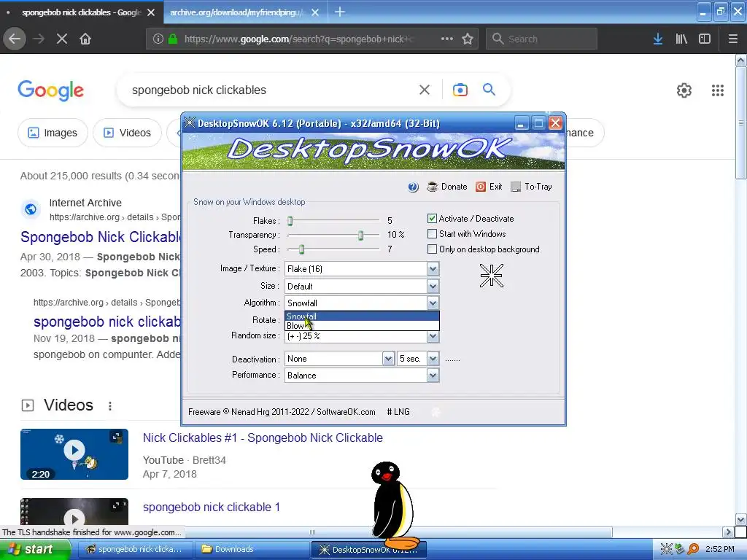The width and height of the screenshot is (747, 560).
Task: Click the red Exit icon in DesktopSnowOK
Action: click(x=481, y=187)
